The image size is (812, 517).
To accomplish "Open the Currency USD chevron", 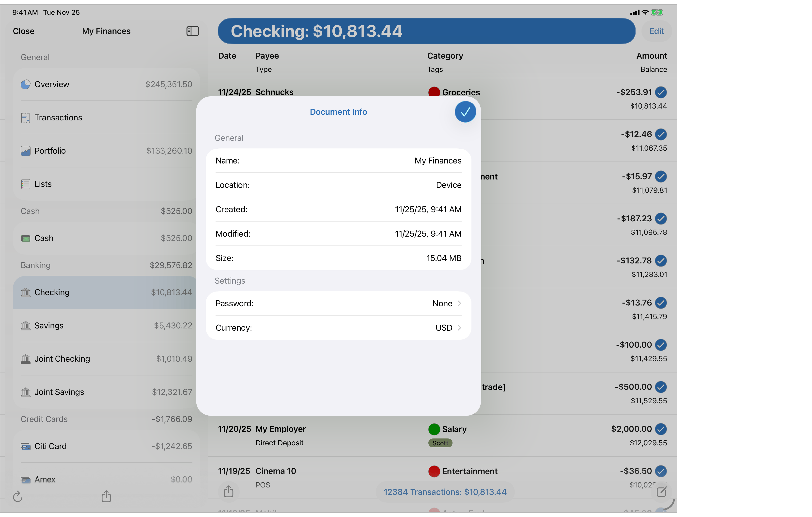I will 459,328.
